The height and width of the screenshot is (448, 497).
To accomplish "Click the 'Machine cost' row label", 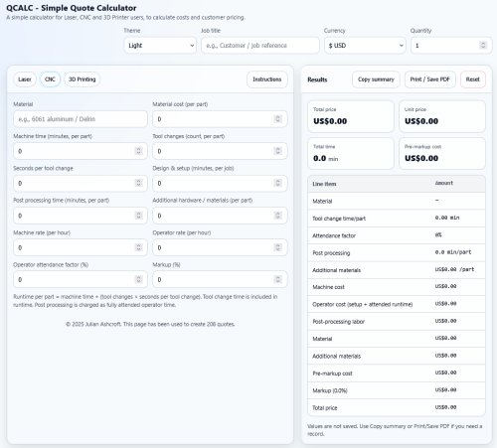I will point(328,287).
